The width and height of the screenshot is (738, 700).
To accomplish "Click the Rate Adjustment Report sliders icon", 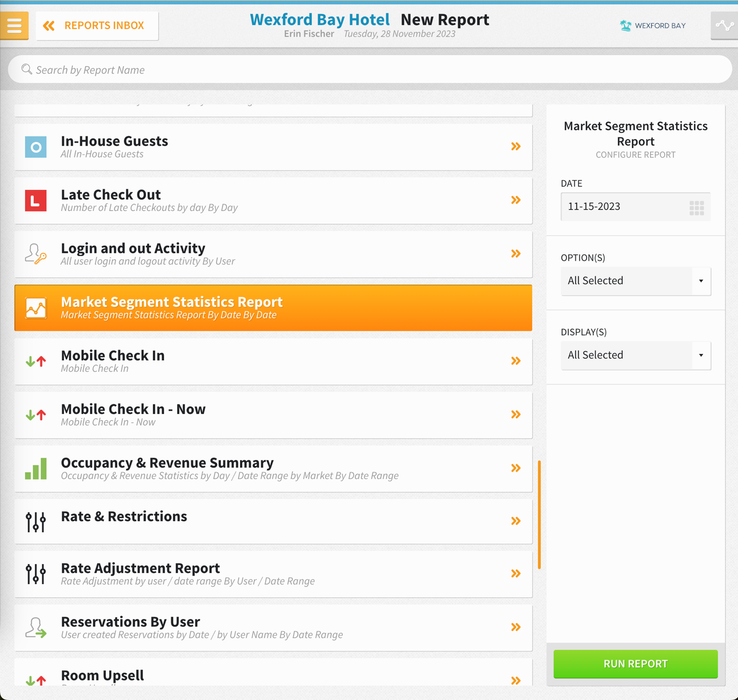I will pos(36,574).
